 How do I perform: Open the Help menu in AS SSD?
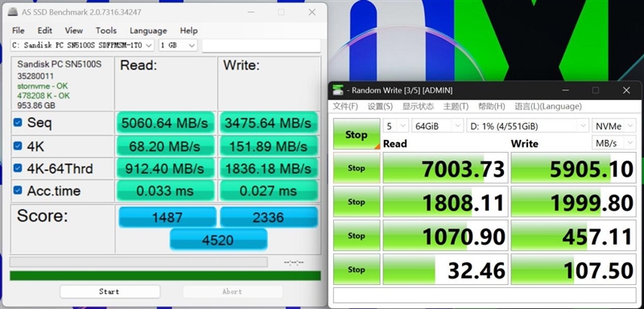click(x=188, y=31)
